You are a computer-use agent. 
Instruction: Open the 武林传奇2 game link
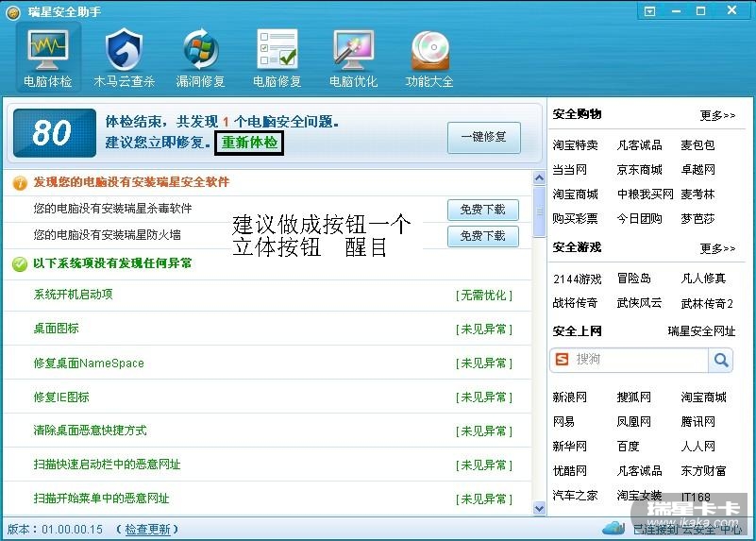tap(707, 304)
